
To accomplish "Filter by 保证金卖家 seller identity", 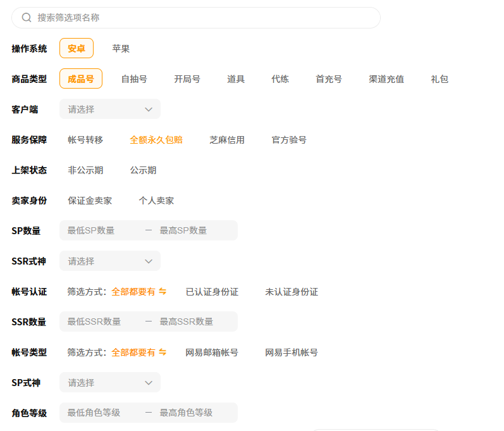I will (90, 201).
